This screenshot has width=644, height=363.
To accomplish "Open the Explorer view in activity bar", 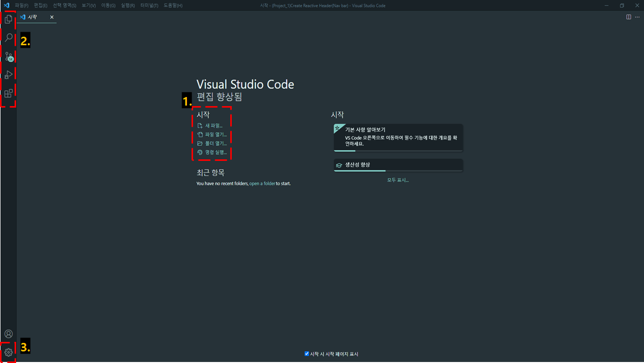I will 9,19.
